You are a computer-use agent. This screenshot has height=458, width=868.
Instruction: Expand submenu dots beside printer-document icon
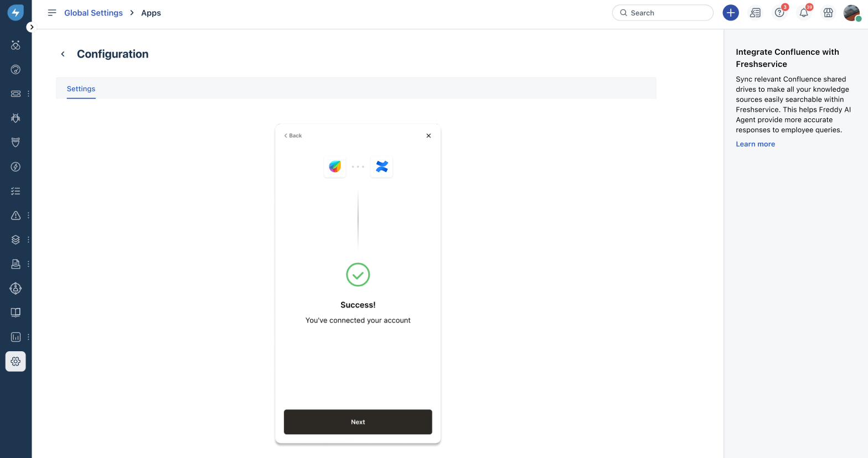28,264
